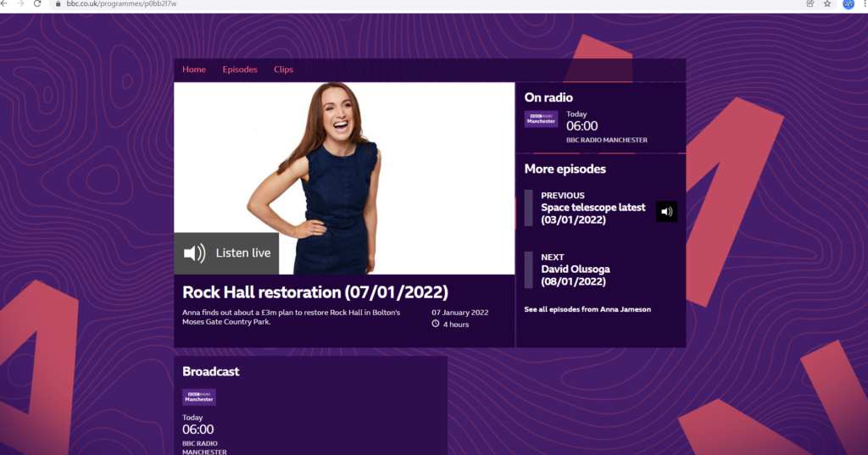Click the BBC RADIO MANCHESTER link under On radio
Viewport: 868px width, 455px height.
pos(606,140)
